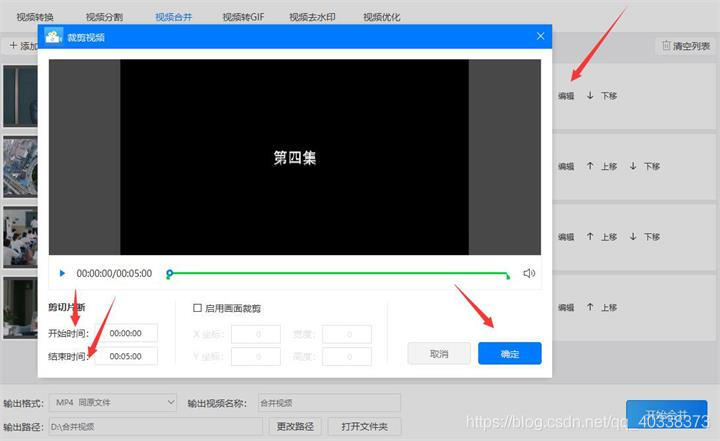
Task: Select the second video thumbnail in the list
Action: (20, 167)
